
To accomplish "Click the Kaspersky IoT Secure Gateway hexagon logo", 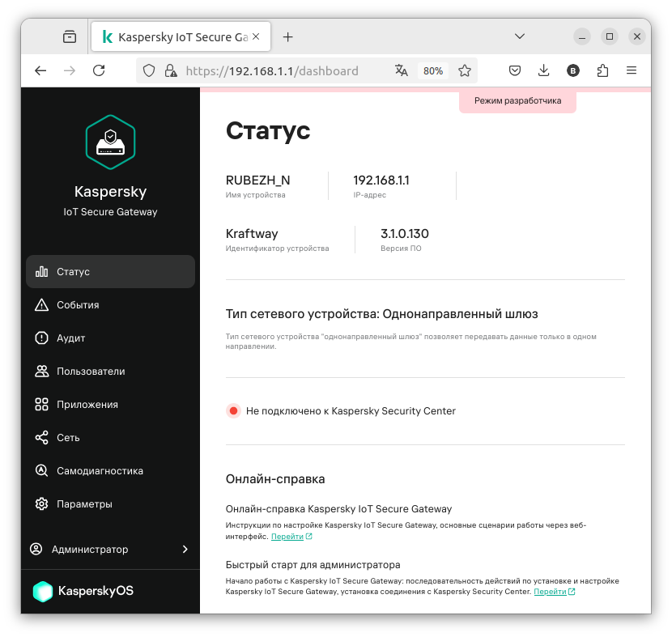I will coord(111,142).
